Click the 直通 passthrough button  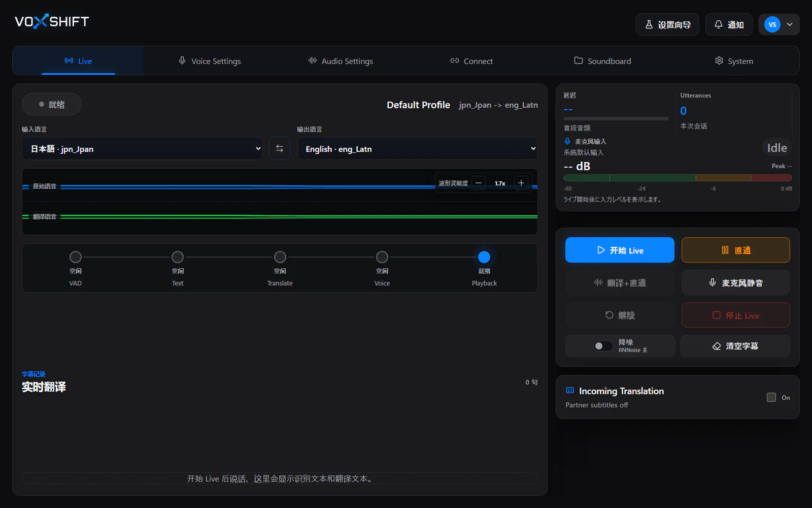pos(735,250)
